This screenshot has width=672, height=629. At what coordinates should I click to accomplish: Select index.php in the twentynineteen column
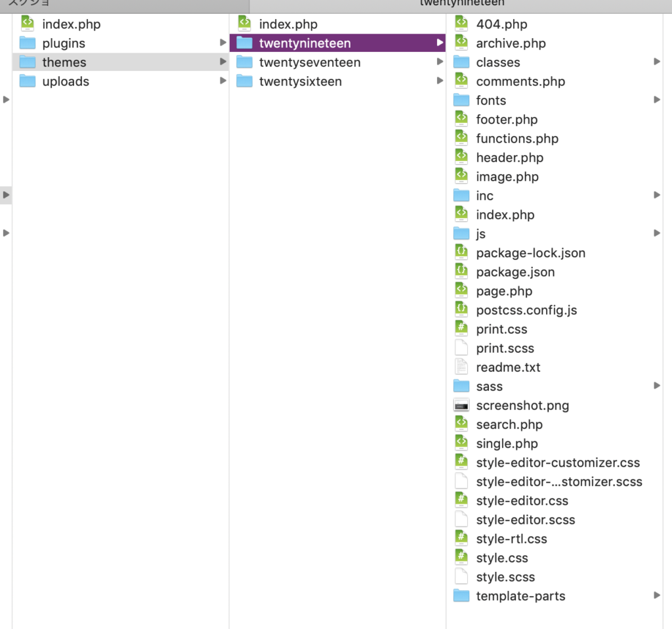pos(505,215)
